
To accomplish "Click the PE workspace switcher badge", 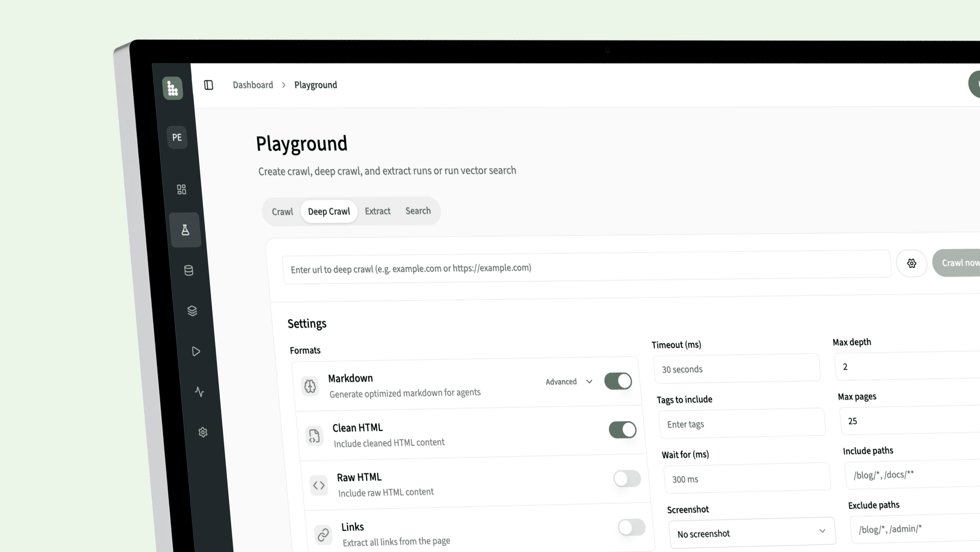I will [x=177, y=137].
